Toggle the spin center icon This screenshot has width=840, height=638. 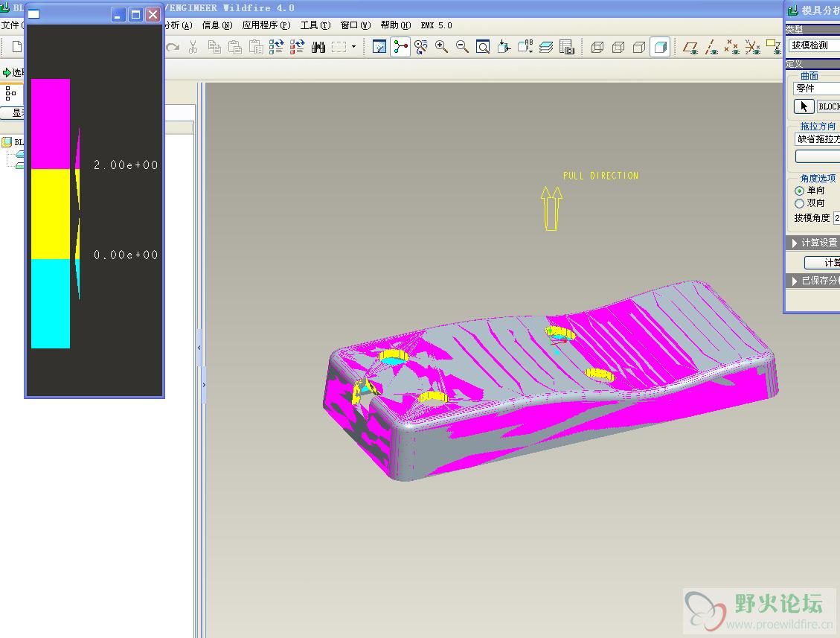[x=400, y=47]
